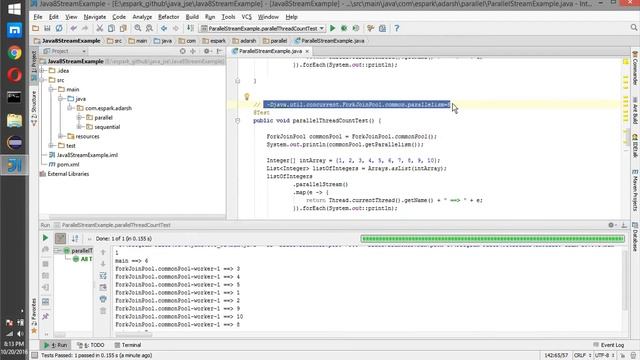This screenshot has height=360, width=640.
Task: Expand the sequential package
Action: 80,127
